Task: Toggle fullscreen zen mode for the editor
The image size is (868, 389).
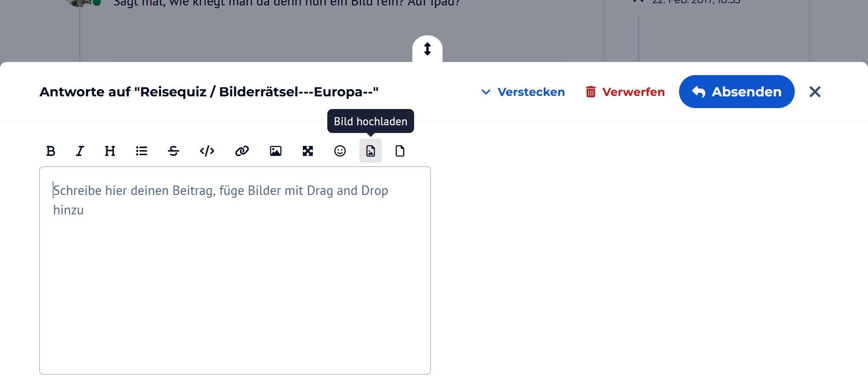Action: point(308,151)
